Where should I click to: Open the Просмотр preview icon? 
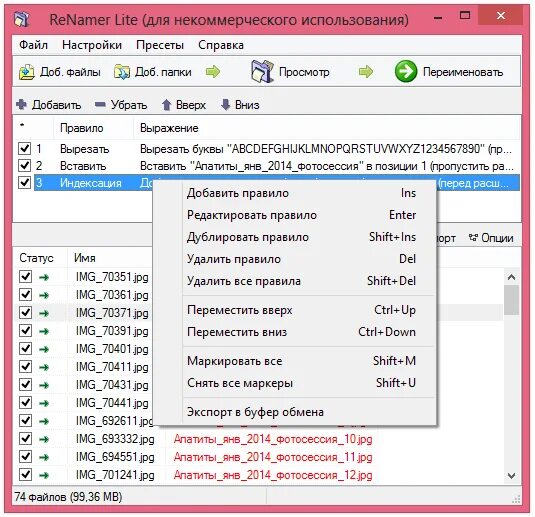click(x=262, y=71)
